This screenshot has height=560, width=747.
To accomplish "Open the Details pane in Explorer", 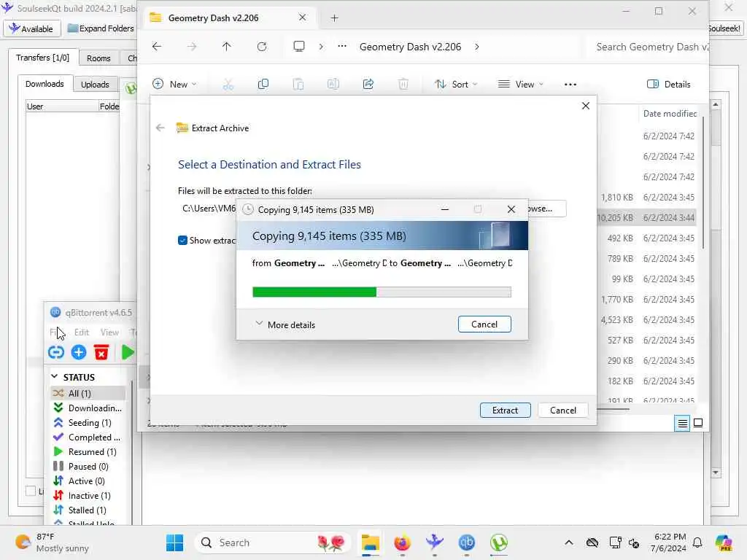I will click(x=668, y=85).
